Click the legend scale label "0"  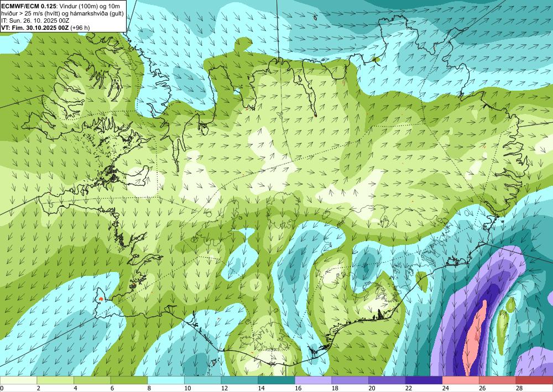[x=2, y=389]
